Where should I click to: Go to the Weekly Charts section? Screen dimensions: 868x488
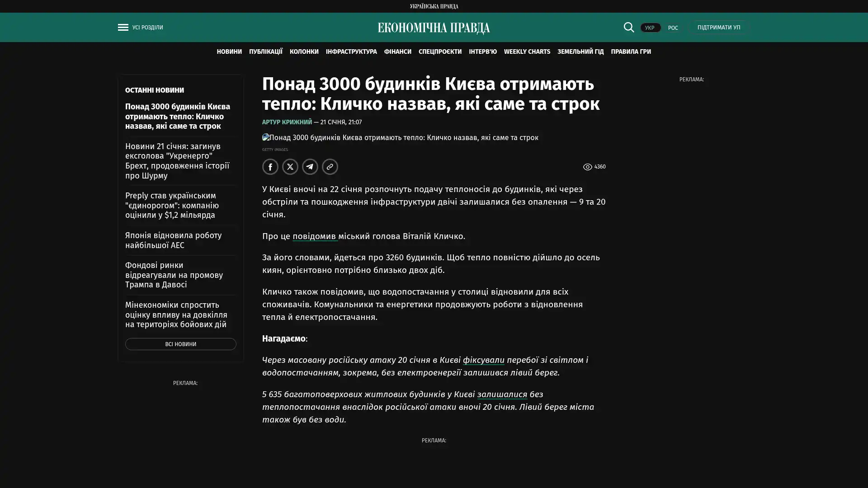pos(527,52)
